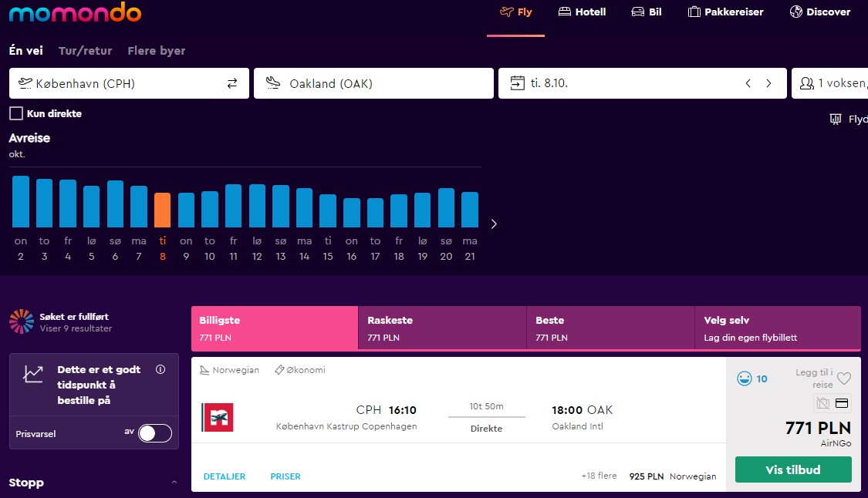Click the smiley rating score 10

point(752,379)
